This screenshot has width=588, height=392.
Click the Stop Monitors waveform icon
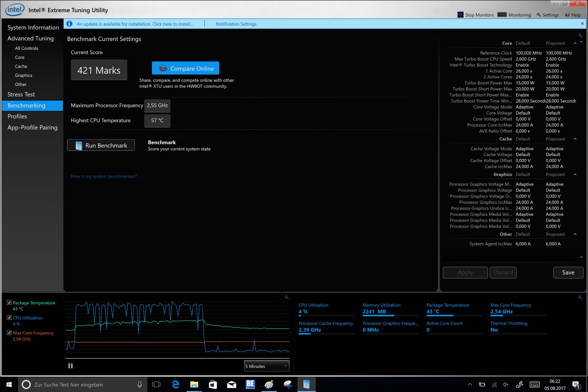[x=460, y=15]
